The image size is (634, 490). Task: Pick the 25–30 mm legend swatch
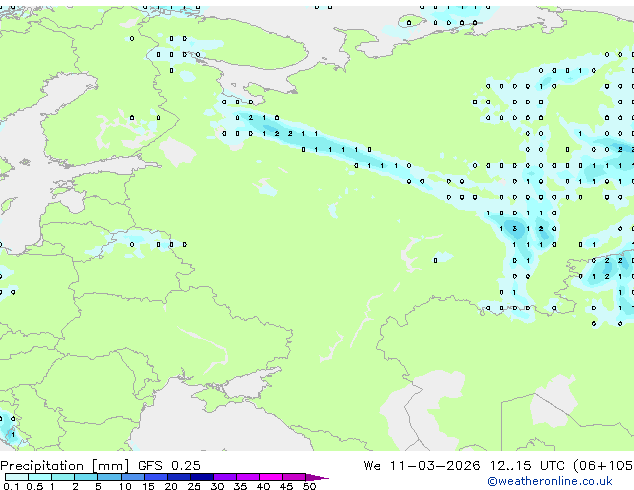point(201,477)
